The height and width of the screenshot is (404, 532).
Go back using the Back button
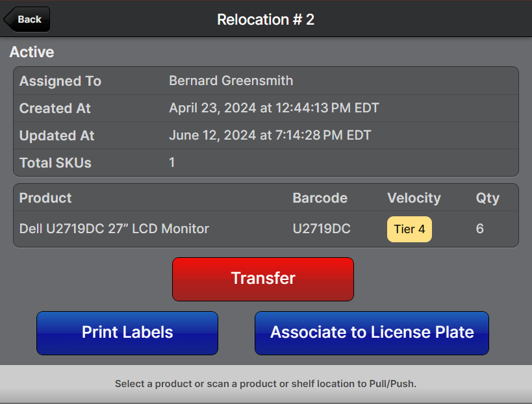pyautogui.click(x=27, y=19)
